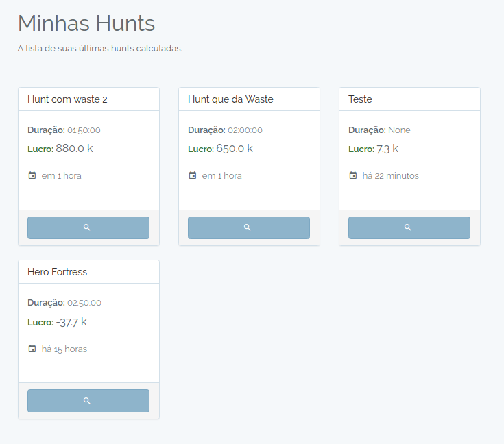Click the 7.3 k profit in Teste
Screen dimensions: 504x444
point(387,149)
